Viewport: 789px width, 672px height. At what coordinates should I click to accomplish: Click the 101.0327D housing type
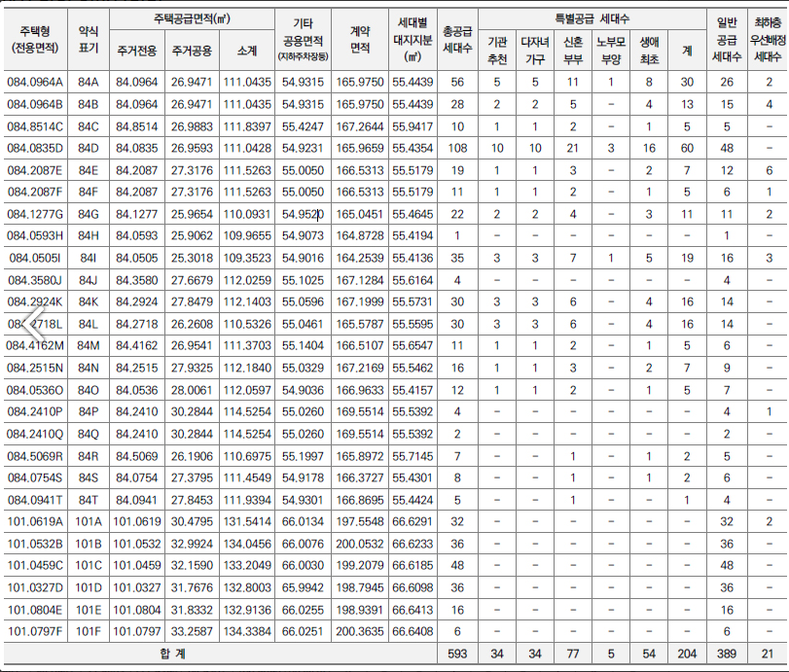[35, 587]
